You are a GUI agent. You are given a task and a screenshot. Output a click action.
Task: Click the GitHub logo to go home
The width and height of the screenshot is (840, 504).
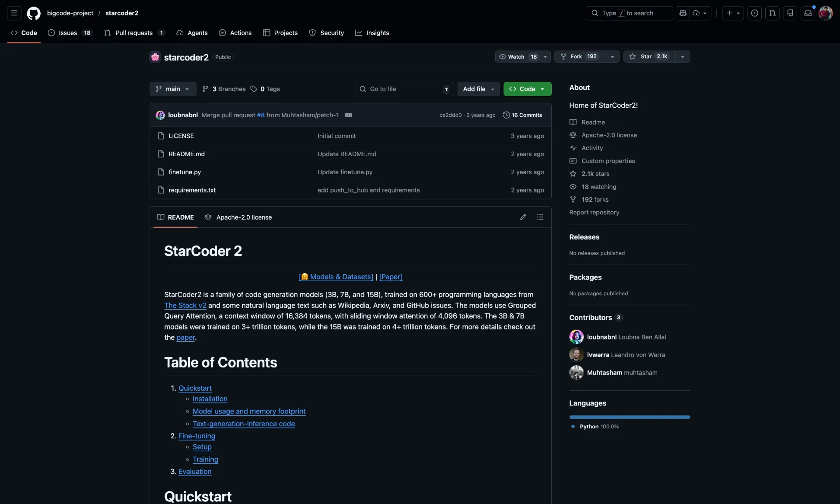(34, 13)
